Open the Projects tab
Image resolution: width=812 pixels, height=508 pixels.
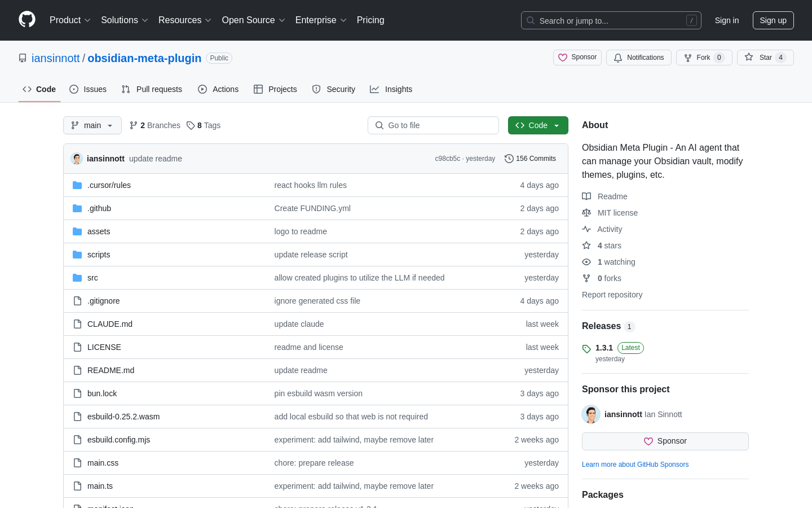point(275,89)
